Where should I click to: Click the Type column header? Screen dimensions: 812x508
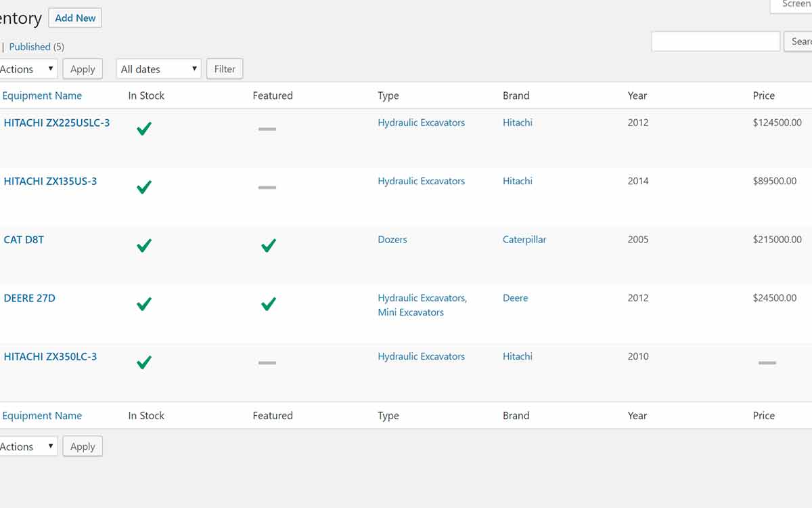(x=388, y=96)
